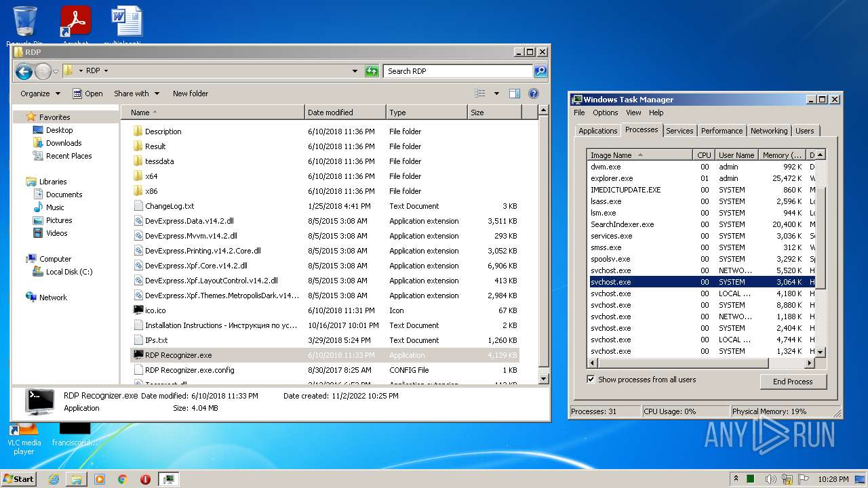Select IPs.txt file

325,340
